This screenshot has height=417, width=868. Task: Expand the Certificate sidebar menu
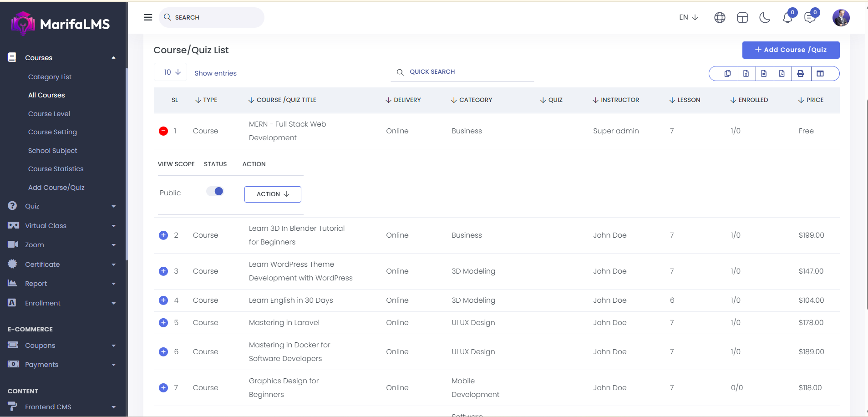pyautogui.click(x=61, y=264)
